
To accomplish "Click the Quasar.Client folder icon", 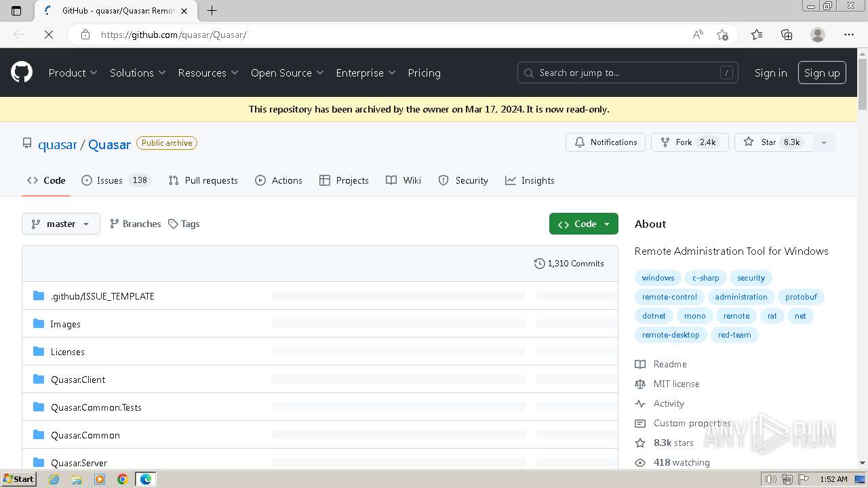I will click(x=39, y=379).
